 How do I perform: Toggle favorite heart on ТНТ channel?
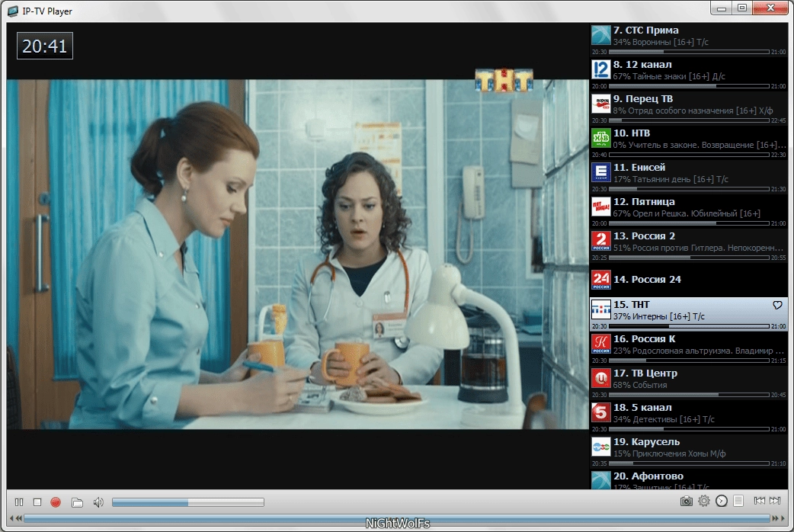point(777,305)
